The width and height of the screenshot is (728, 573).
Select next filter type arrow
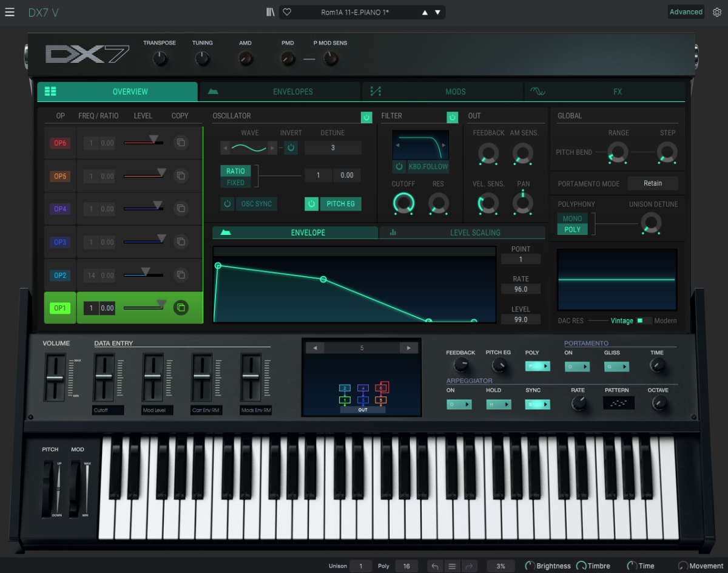point(443,146)
